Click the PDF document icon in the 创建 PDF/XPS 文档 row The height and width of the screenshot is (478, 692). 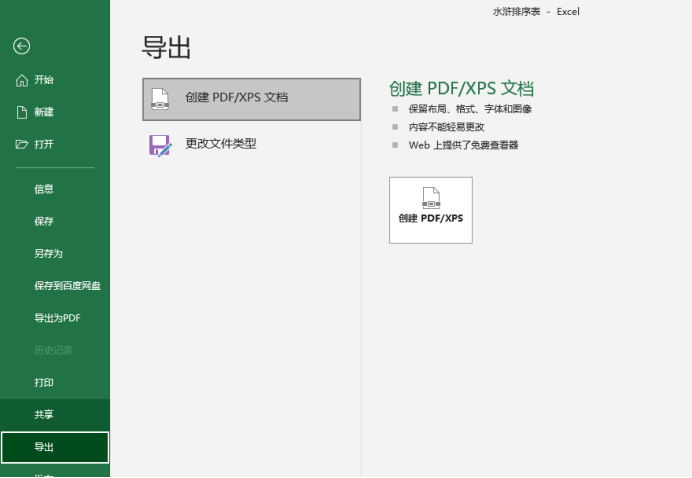(160, 99)
